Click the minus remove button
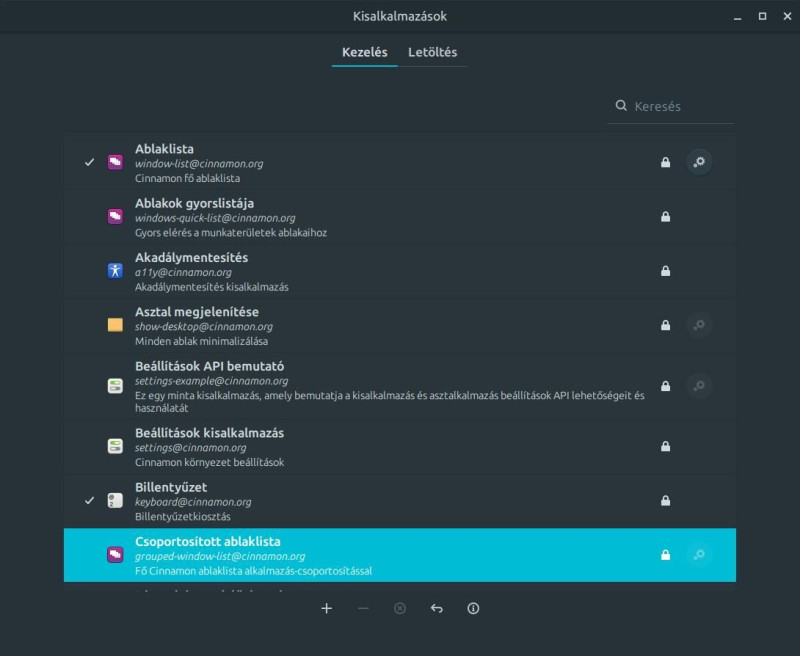This screenshot has height=656, width=800. pyautogui.click(x=363, y=608)
